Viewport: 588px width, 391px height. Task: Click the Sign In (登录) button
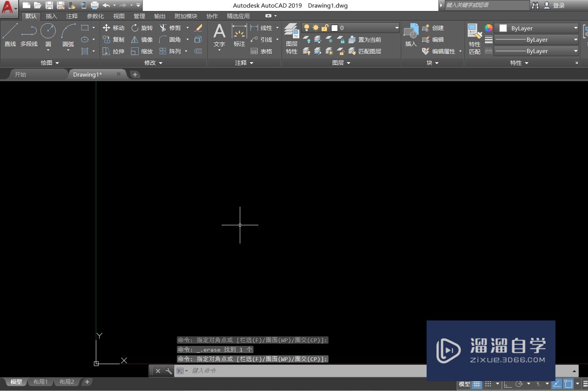pos(558,5)
